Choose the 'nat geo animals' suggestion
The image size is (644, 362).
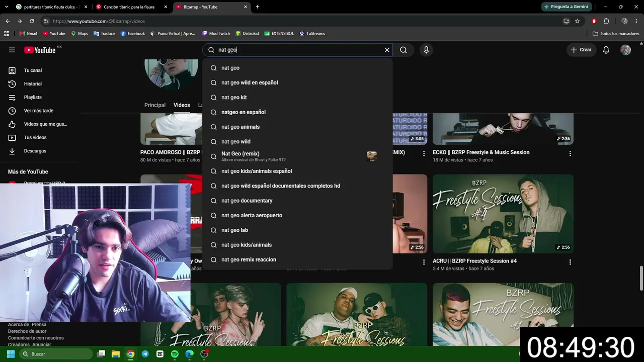pyautogui.click(x=297, y=127)
